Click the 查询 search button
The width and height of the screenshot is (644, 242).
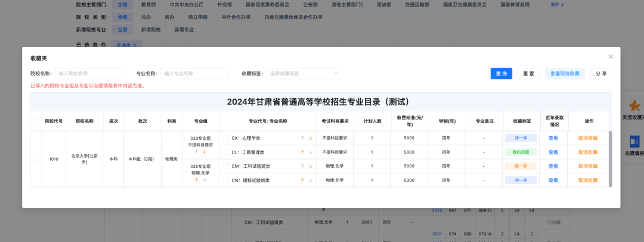(x=501, y=73)
